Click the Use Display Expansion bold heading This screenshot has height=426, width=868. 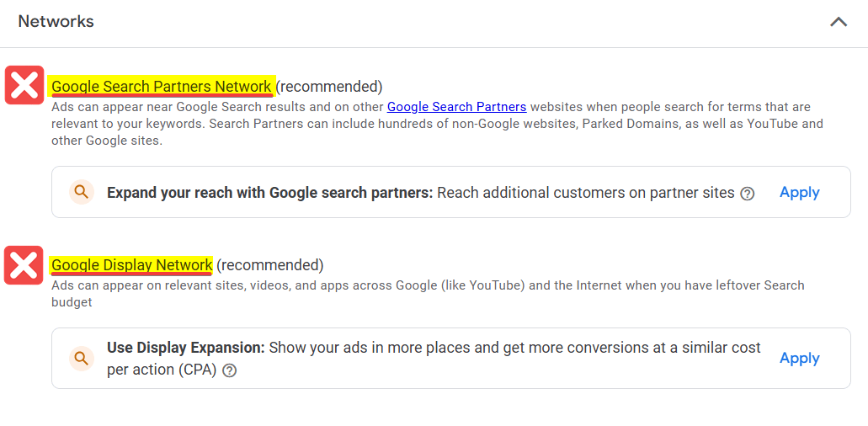click(186, 348)
